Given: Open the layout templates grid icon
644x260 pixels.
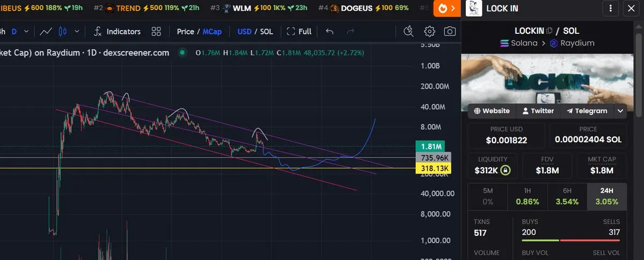Looking at the screenshot, I should [x=156, y=31].
